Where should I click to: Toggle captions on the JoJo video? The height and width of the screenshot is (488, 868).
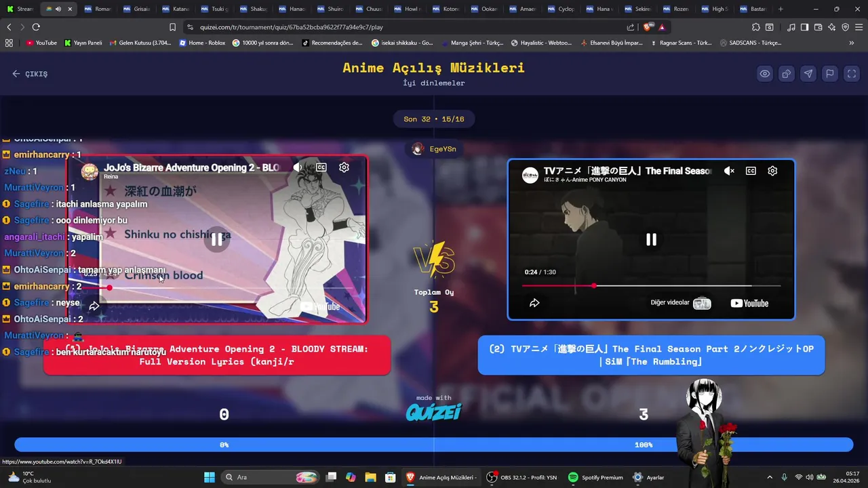[x=321, y=167]
